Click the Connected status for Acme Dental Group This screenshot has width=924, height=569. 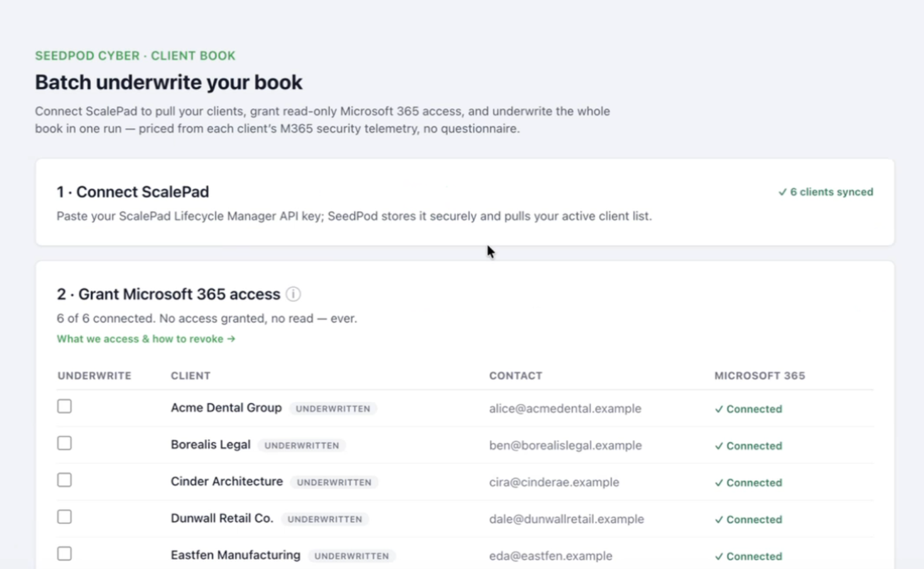748,409
